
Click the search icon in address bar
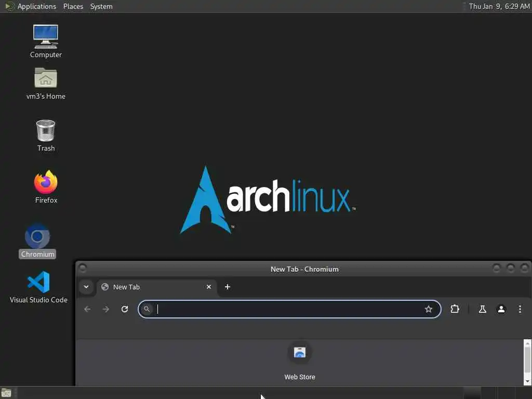point(147,309)
